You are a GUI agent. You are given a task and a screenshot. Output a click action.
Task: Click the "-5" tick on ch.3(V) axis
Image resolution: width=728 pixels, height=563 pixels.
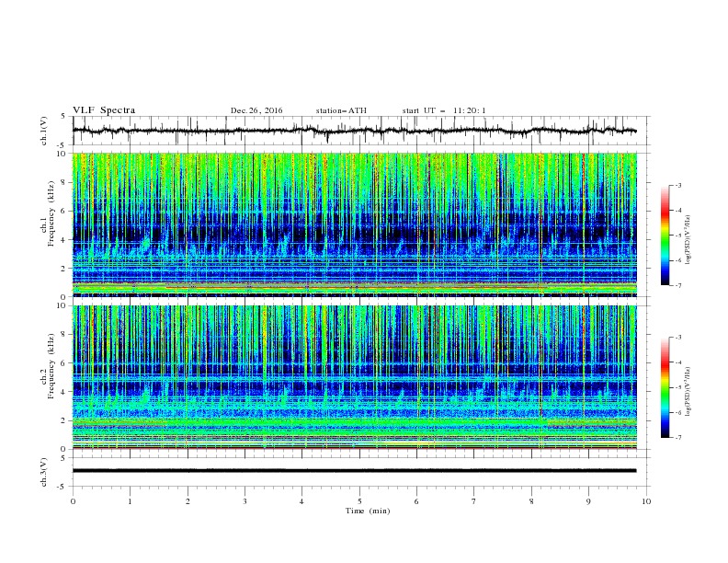click(x=63, y=487)
